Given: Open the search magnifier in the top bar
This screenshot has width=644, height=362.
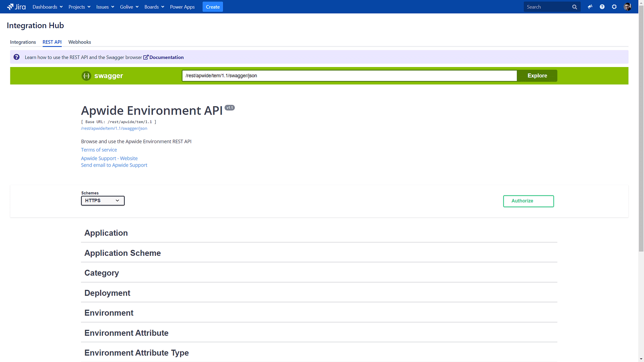Looking at the screenshot, I should click(574, 7).
